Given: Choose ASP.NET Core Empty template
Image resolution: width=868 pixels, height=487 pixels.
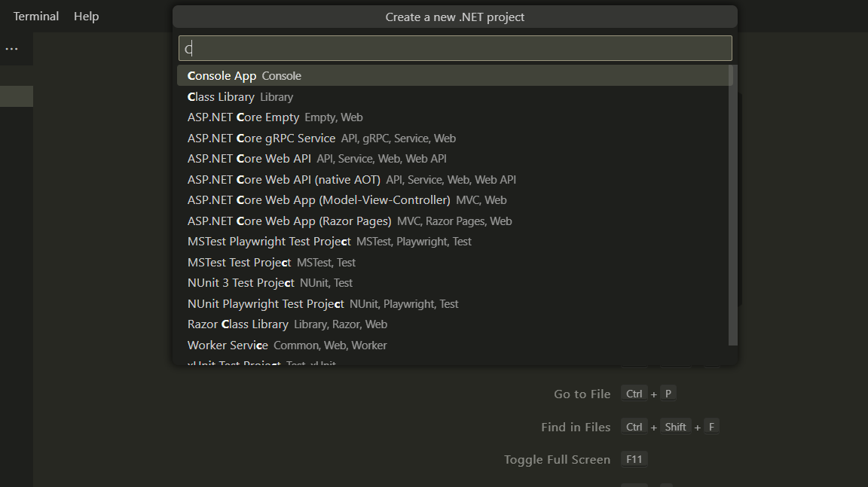Looking at the screenshot, I should coord(454,117).
